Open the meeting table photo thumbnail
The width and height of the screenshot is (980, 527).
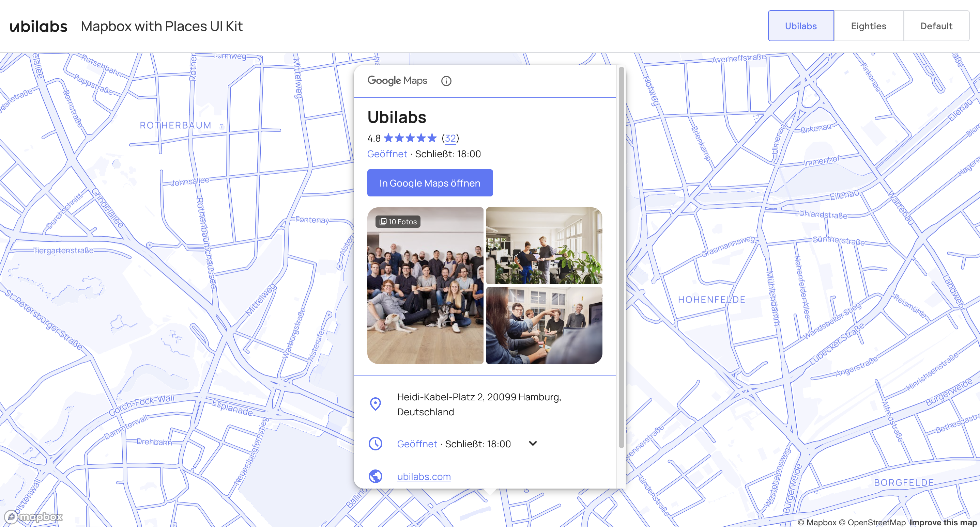pos(544,325)
